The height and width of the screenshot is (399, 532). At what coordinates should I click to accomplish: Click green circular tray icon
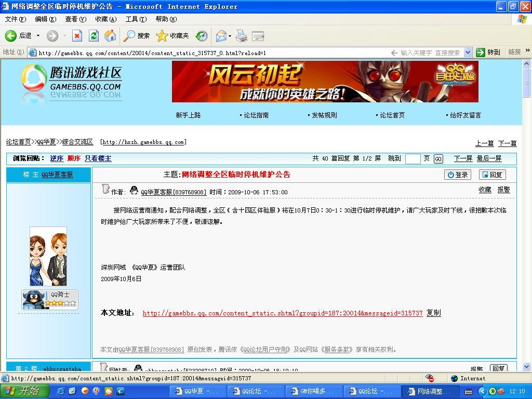pyautogui.click(x=493, y=391)
